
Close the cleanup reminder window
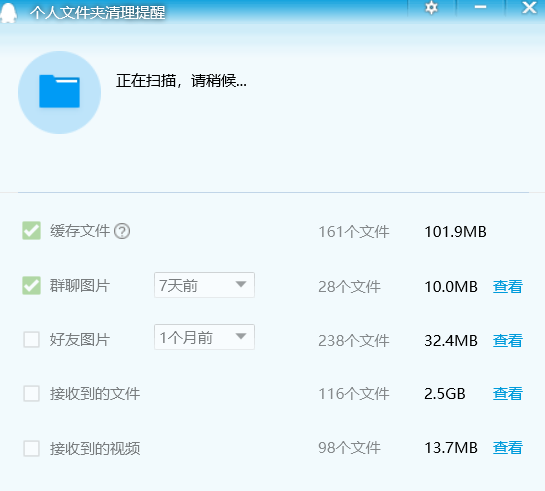click(x=529, y=7)
